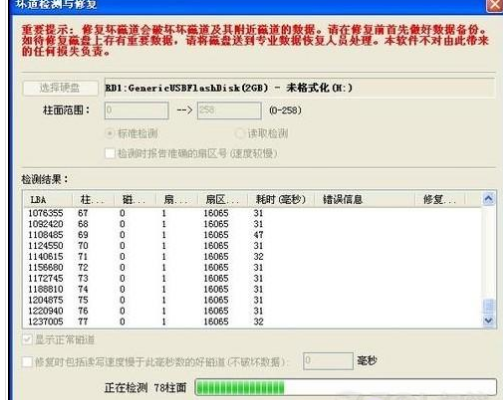Image resolution: width=503 pixels, height=400 pixels.
Task: Click the (0-258) range label
Action: [285, 110]
